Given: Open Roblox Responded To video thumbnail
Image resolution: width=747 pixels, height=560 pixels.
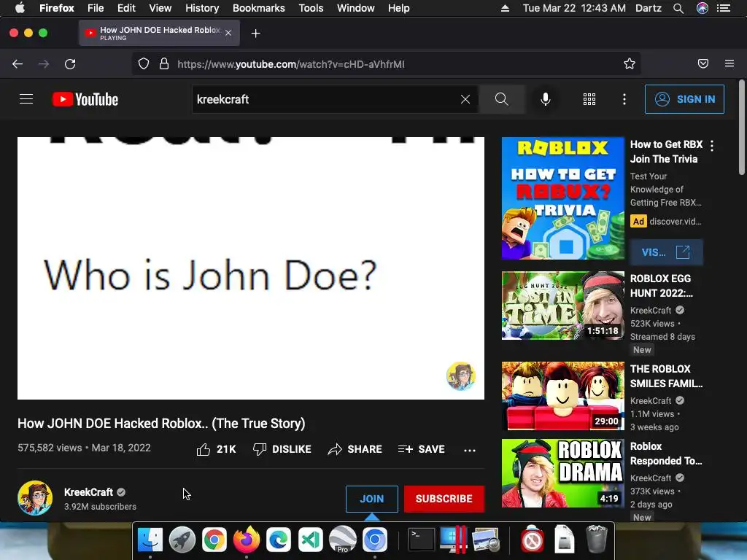Looking at the screenshot, I should coord(562,472).
